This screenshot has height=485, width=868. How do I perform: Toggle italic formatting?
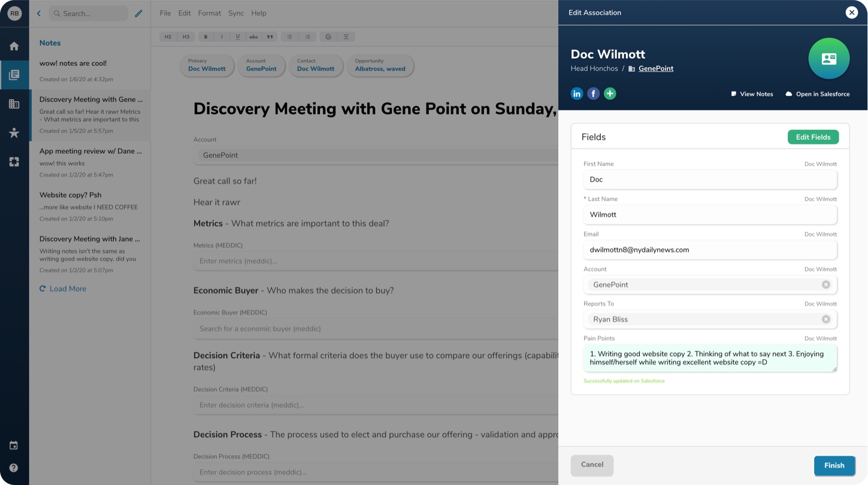[222, 37]
